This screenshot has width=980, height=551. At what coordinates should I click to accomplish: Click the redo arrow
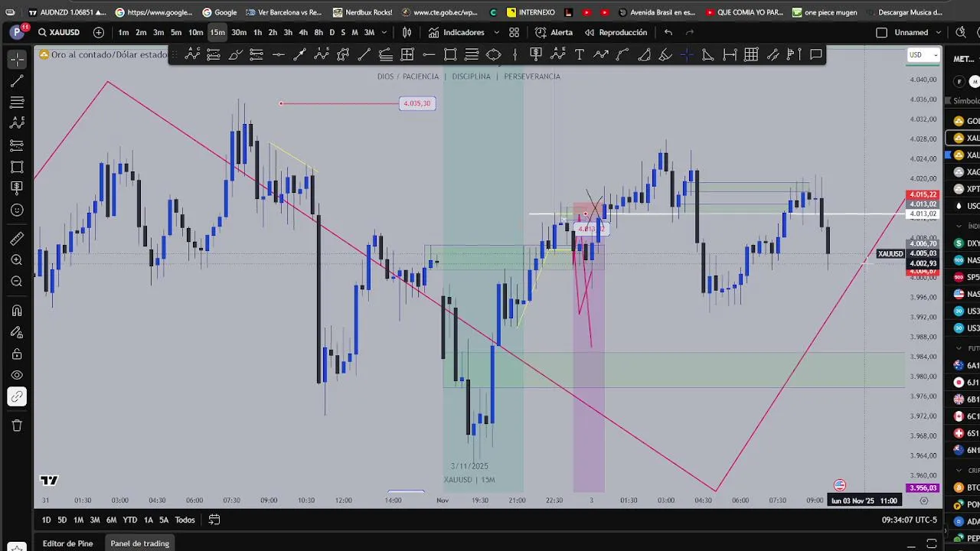click(x=690, y=32)
